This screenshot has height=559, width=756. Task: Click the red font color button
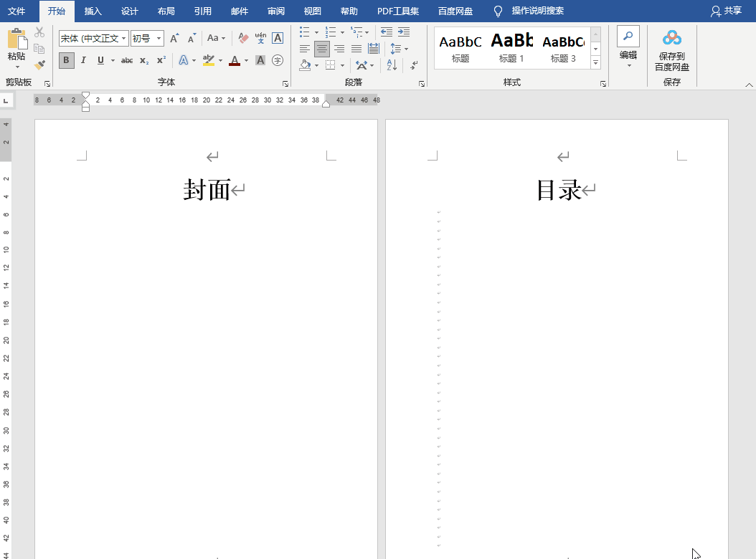(x=234, y=60)
